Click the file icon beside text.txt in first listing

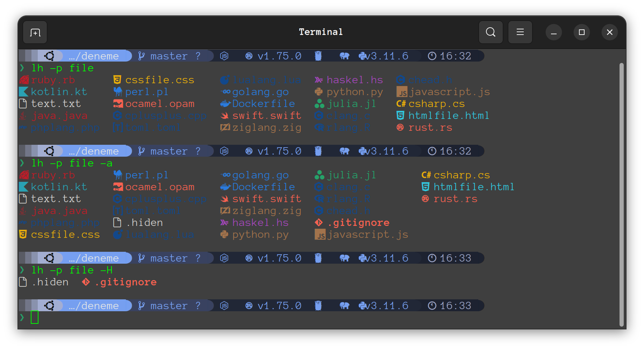point(23,104)
